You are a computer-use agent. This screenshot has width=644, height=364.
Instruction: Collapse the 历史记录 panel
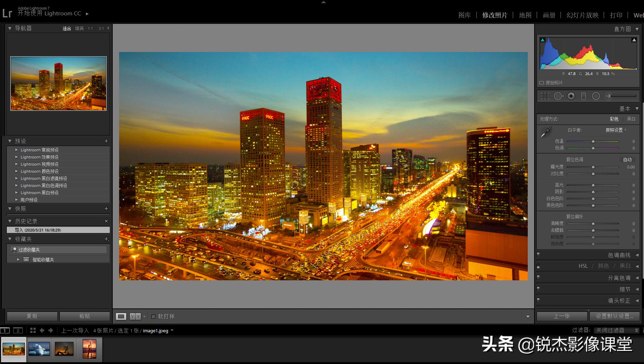pos(10,221)
